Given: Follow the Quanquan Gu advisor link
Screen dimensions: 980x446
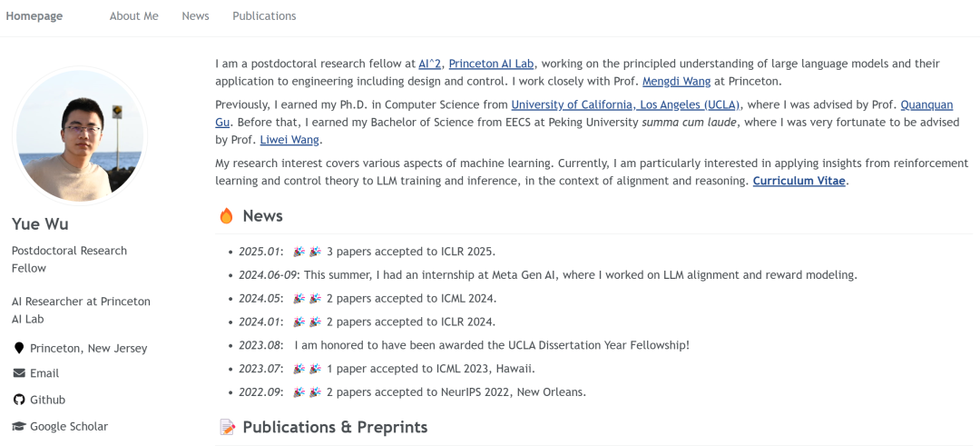Looking at the screenshot, I should tap(926, 105).
